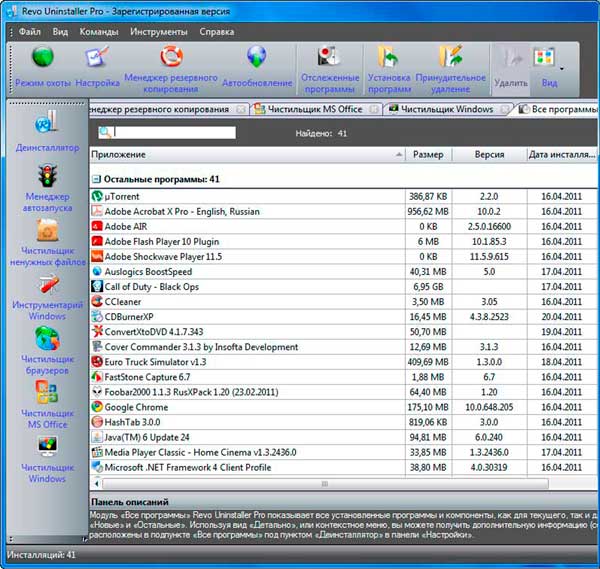Open the Команды menu

99,32
